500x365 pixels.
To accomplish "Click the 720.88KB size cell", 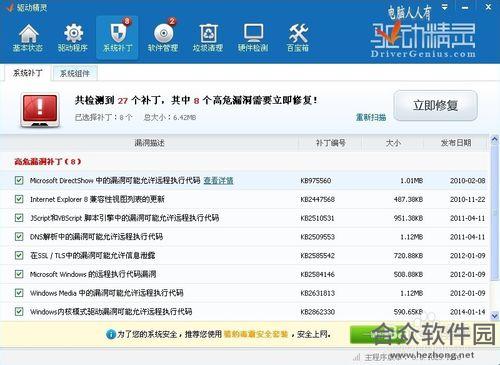I will 408,256.
